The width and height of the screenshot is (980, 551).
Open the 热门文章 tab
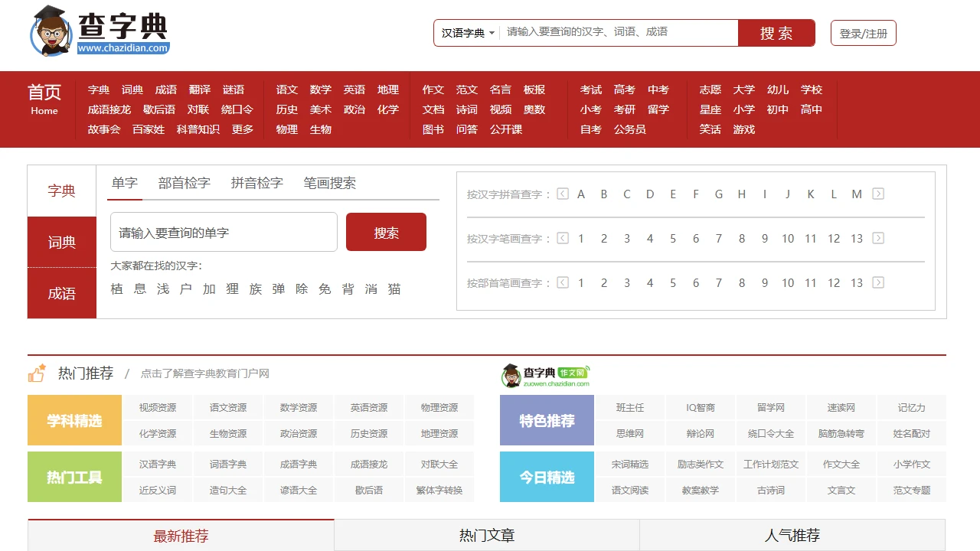click(x=487, y=535)
